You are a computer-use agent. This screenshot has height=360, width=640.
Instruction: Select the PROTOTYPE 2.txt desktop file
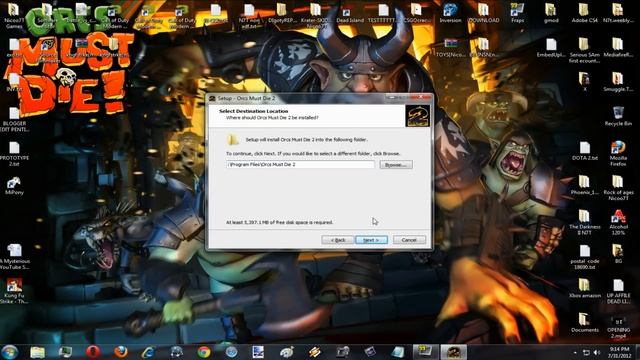click(14, 153)
